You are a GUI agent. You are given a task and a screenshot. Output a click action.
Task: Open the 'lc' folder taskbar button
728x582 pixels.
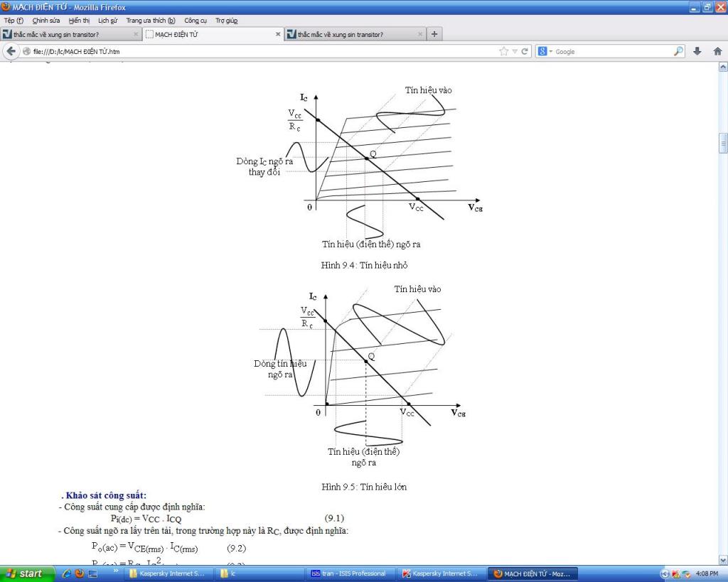tap(260, 573)
